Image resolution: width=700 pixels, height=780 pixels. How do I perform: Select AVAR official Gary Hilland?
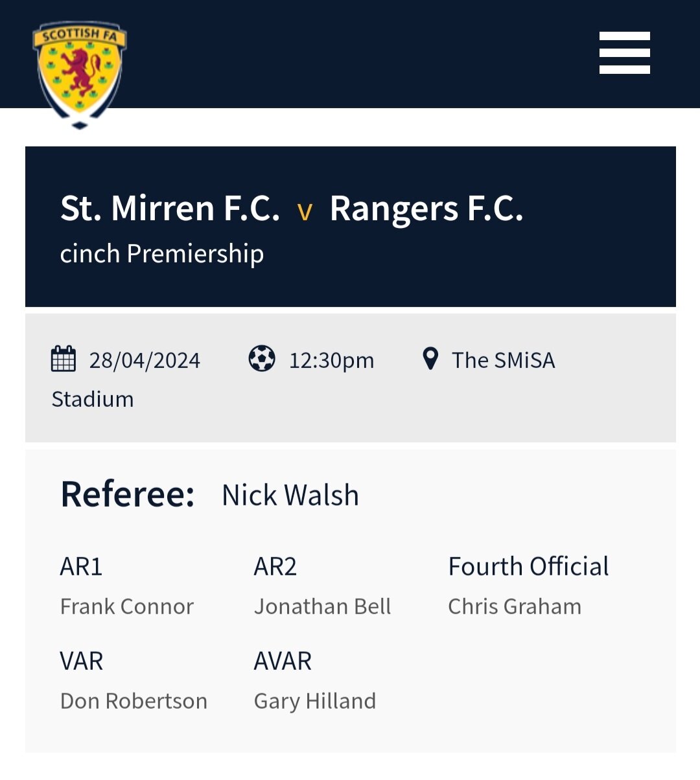point(315,702)
